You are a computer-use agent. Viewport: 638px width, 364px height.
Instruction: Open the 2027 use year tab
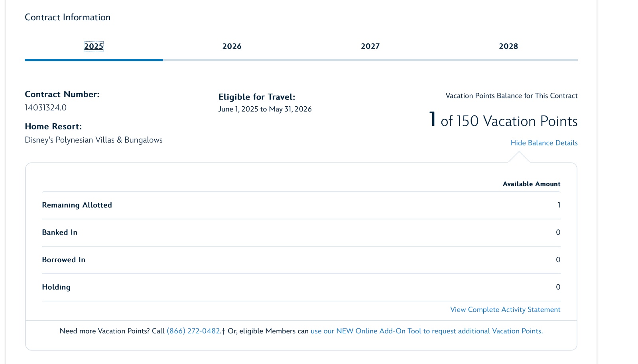[x=370, y=46]
